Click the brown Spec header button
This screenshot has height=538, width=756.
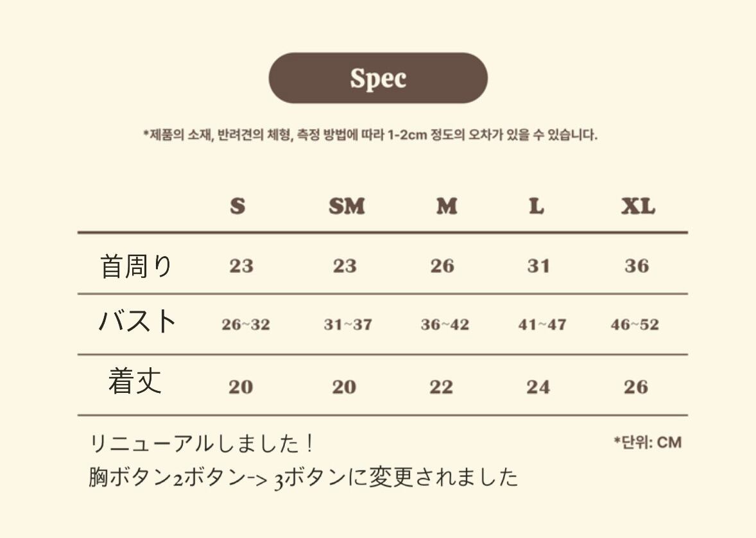tap(378, 78)
